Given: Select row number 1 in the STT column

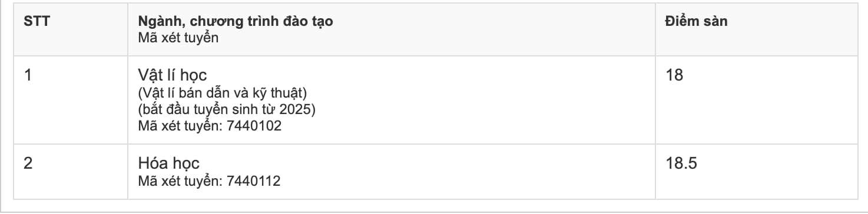Looking at the screenshot, I should point(27,75).
